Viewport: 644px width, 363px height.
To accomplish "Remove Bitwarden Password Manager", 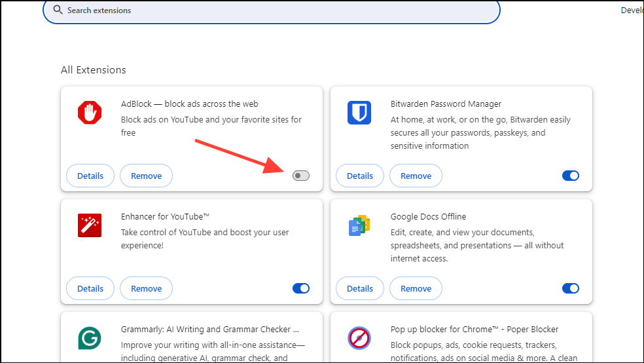I will pyautogui.click(x=416, y=176).
